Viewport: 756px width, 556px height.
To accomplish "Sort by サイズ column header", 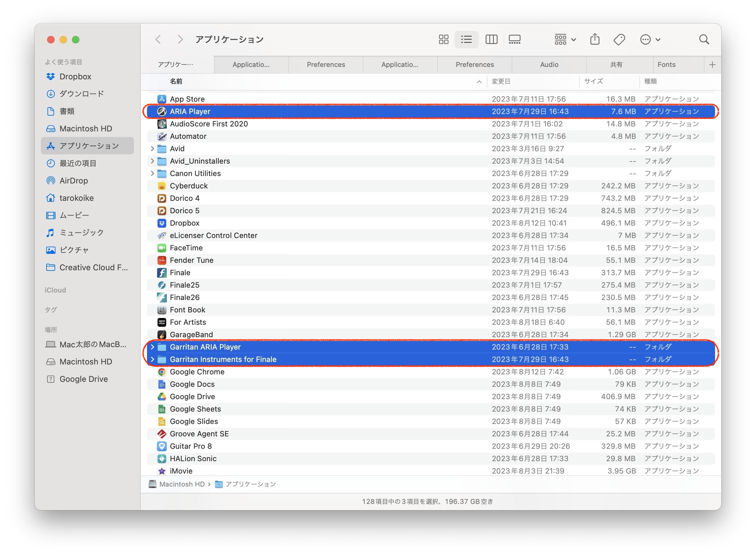I will click(610, 82).
